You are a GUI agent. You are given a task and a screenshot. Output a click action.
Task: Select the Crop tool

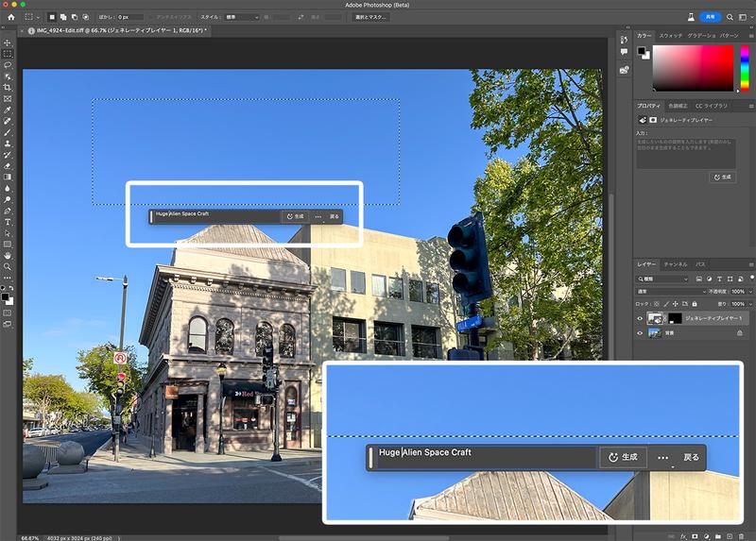(x=8, y=87)
